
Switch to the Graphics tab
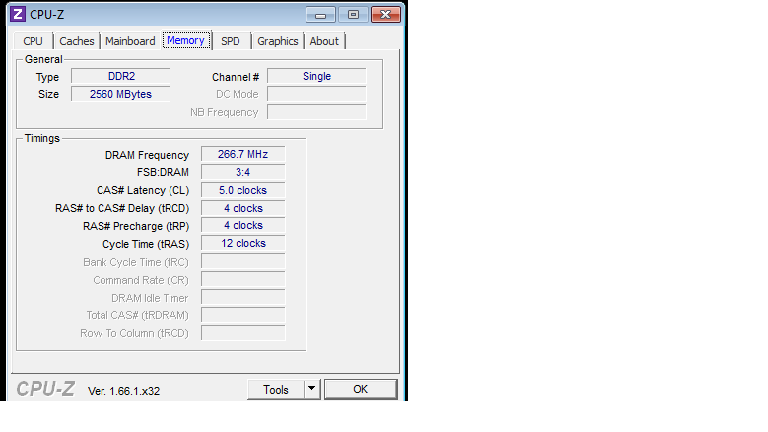(x=278, y=41)
